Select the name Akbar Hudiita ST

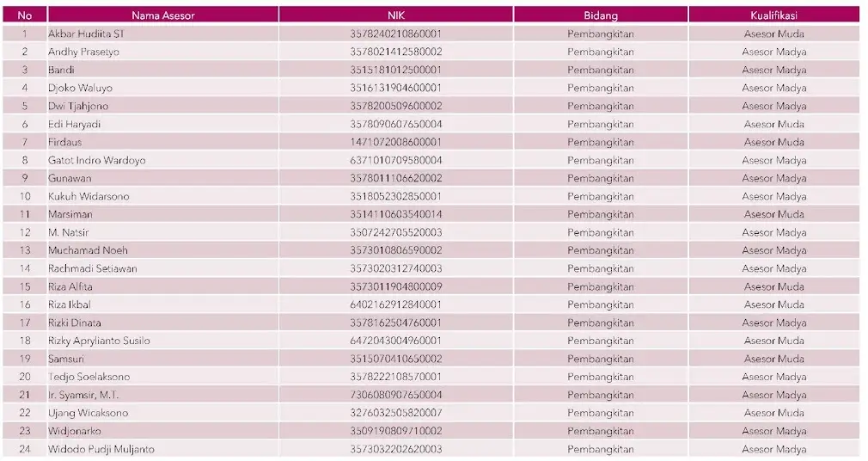click(86, 34)
